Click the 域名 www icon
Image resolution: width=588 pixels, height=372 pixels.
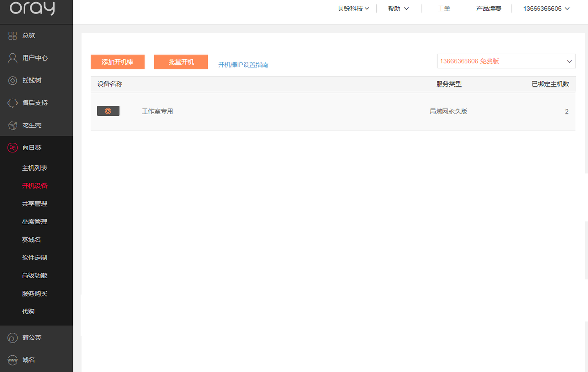pyautogui.click(x=13, y=360)
